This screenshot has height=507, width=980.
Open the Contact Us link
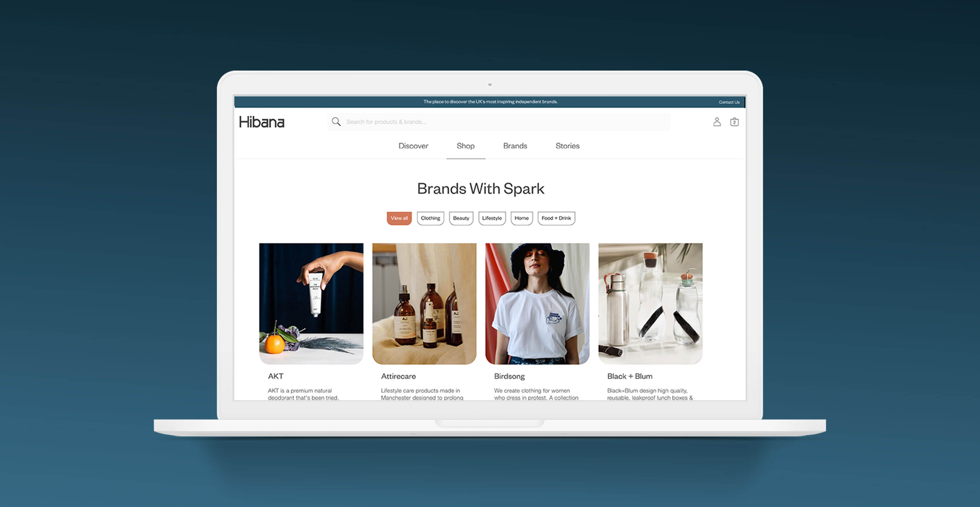[x=729, y=102]
